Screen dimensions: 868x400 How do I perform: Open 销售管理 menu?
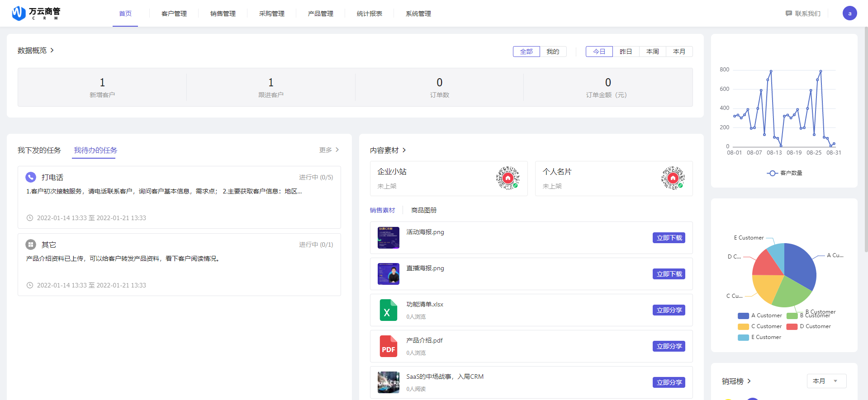(x=223, y=14)
